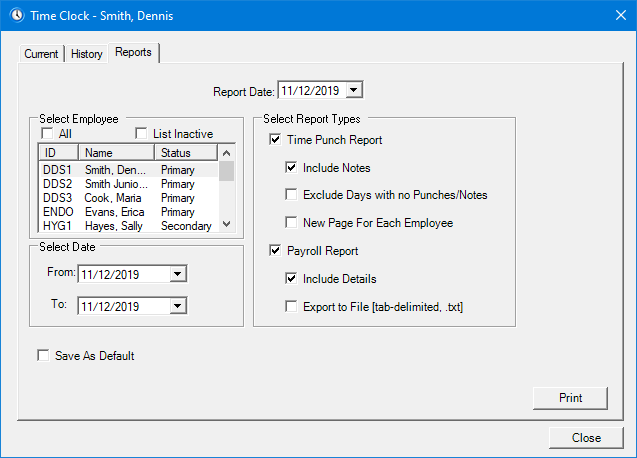637x458 pixels.
Task: Uncheck the Include Details checkbox
Action: pyautogui.click(x=291, y=278)
